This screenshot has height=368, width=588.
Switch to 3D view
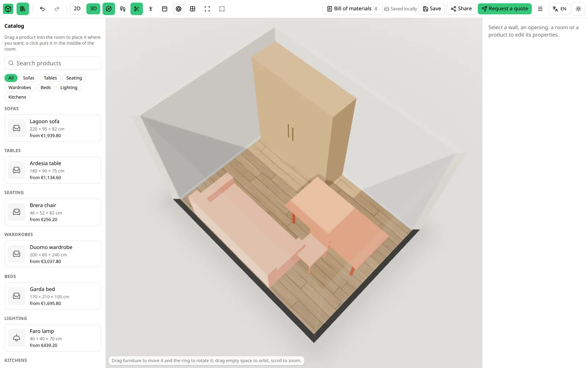click(x=93, y=9)
